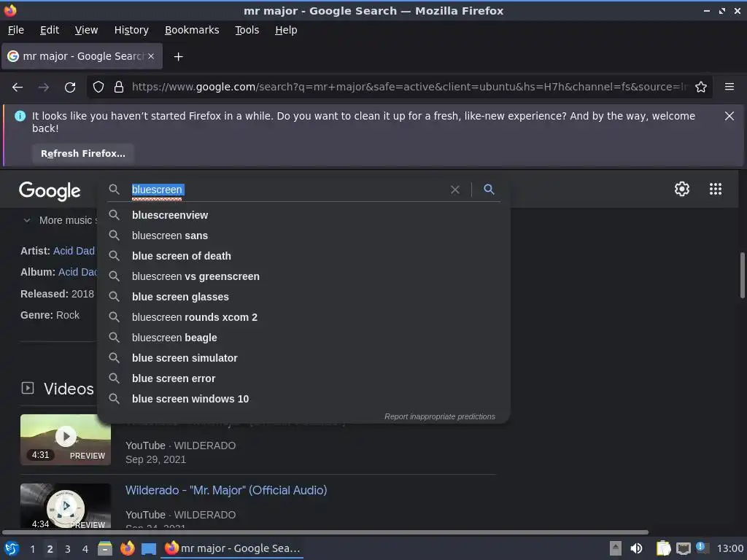Open volume control in system tray
The height and width of the screenshot is (560, 747).
pyautogui.click(x=636, y=548)
